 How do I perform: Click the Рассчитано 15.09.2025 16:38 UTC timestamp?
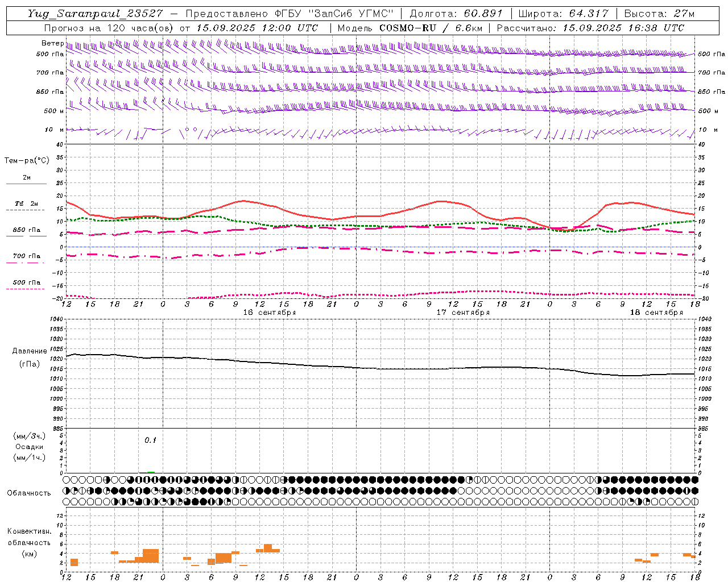click(590, 28)
